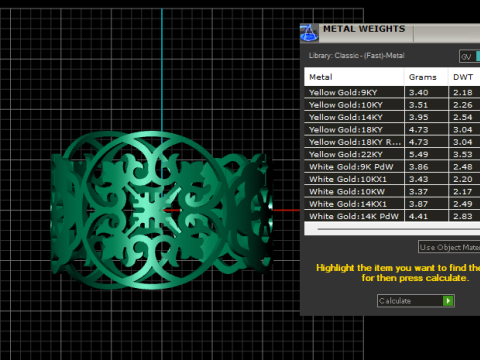This screenshot has width=480, height=360.
Task: Click the 4.41 grams value for 14K PdW
Action: click(418, 216)
